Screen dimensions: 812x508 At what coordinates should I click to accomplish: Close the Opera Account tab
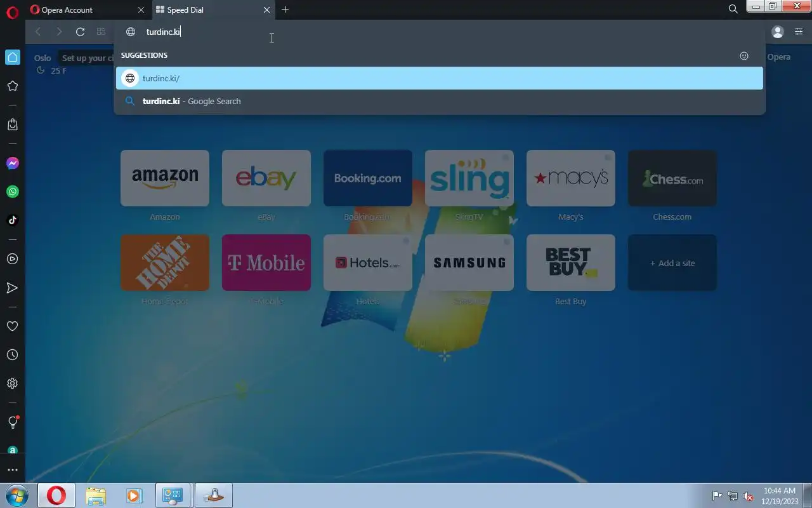tap(141, 10)
